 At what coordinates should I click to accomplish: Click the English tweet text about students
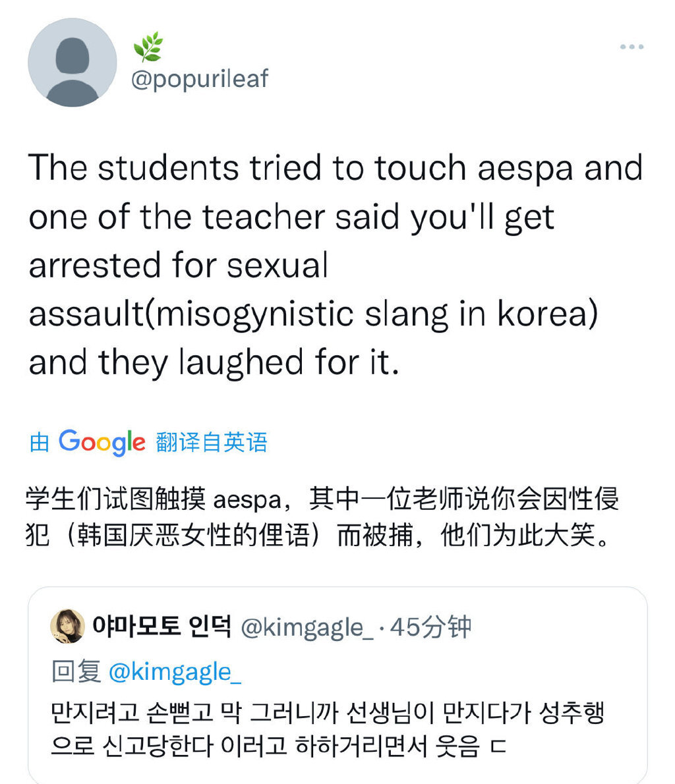click(x=336, y=265)
